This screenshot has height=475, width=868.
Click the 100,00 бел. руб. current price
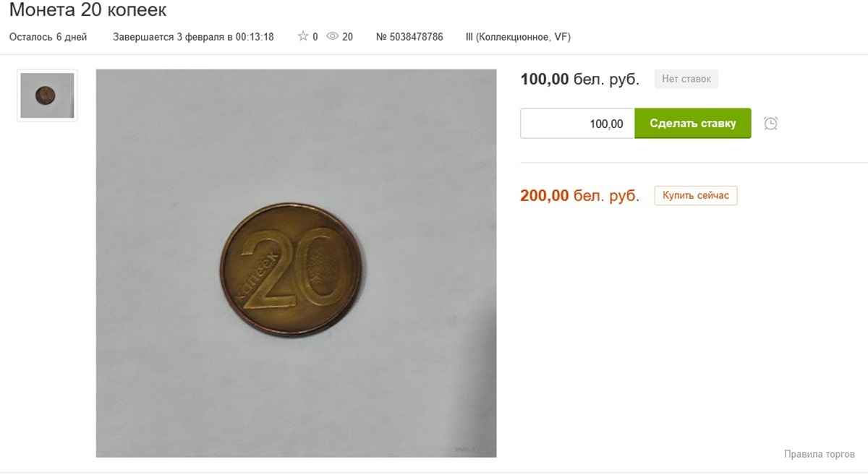(x=580, y=80)
